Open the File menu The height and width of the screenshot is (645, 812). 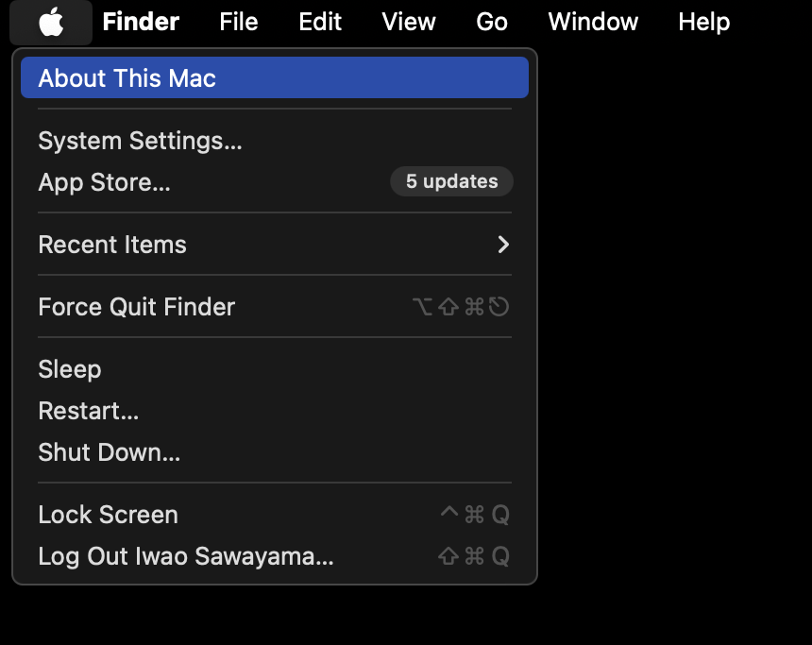(x=238, y=22)
